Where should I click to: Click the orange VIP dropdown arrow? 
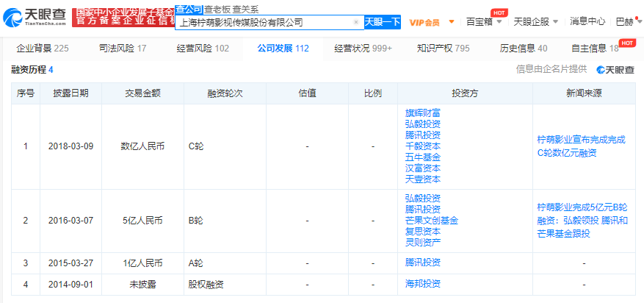tap(452, 22)
